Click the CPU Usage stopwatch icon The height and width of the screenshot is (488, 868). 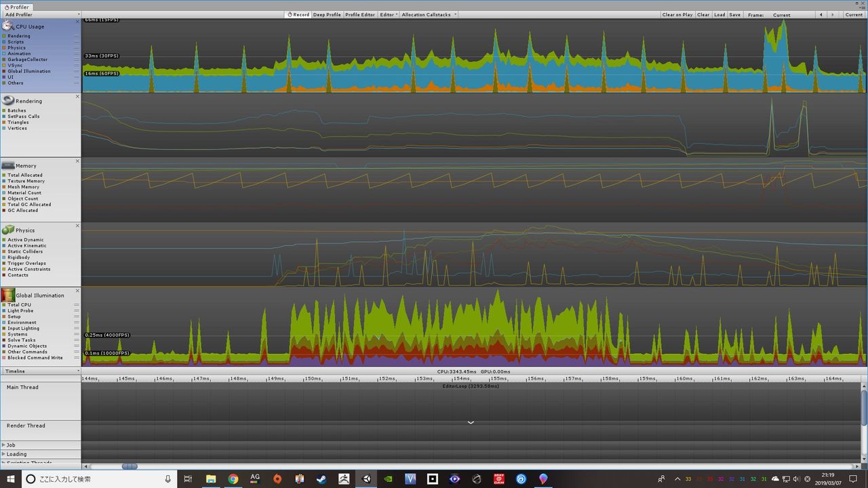(x=7, y=26)
